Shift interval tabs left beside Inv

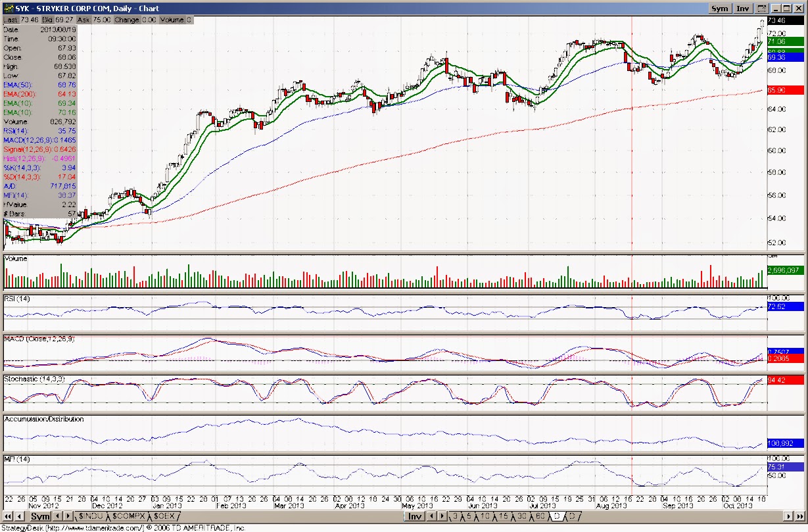431,516
